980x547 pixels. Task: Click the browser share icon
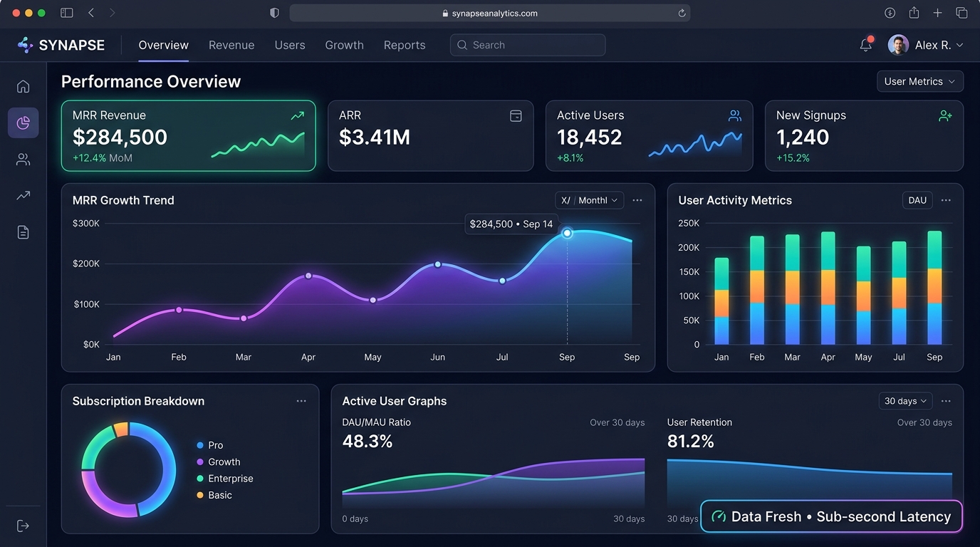914,13
